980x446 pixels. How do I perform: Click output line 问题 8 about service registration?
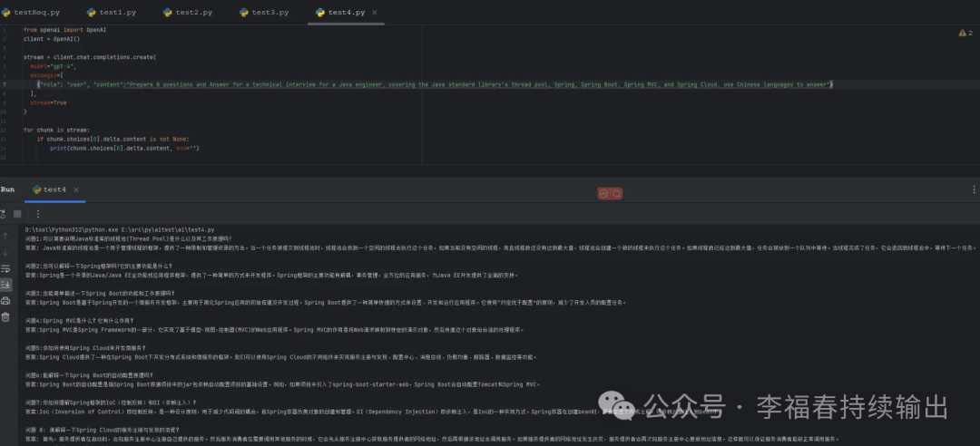[102, 431]
